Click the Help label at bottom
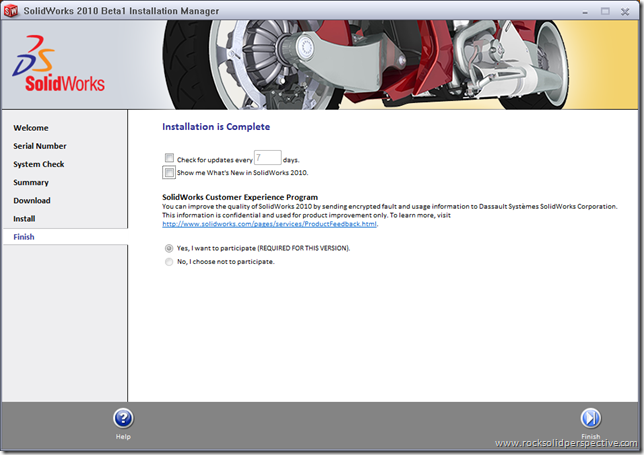644x455 pixels. 123,437
